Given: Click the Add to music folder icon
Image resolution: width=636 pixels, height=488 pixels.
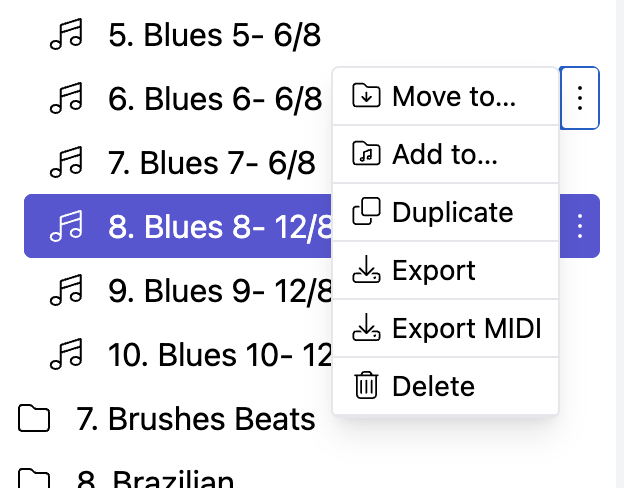Looking at the screenshot, I should pyautogui.click(x=367, y=155).
